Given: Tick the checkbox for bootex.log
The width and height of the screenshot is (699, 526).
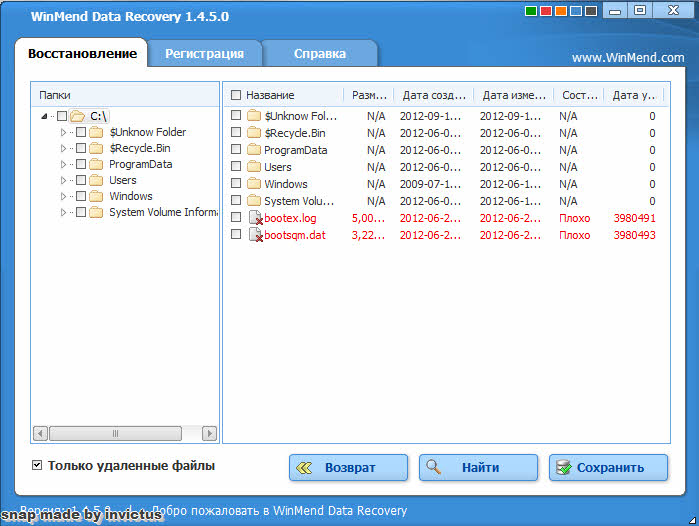Looking at the screenshot, I should (x=236, y=218).
